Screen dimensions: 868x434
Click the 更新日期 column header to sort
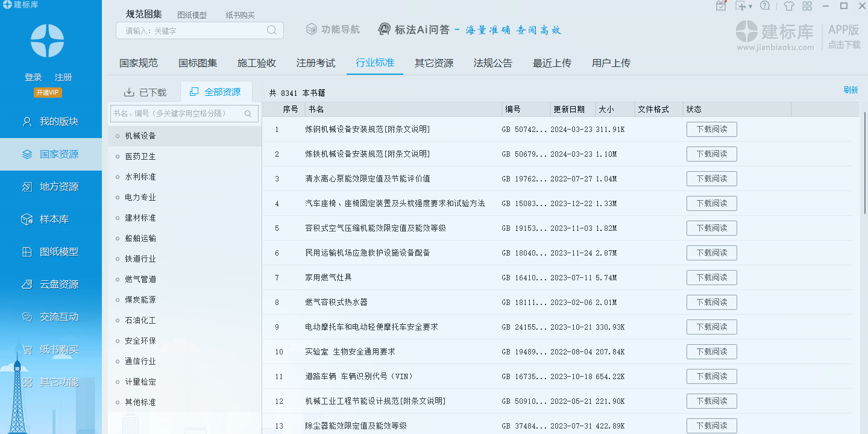pyautogui.click(x=569, y=109)
